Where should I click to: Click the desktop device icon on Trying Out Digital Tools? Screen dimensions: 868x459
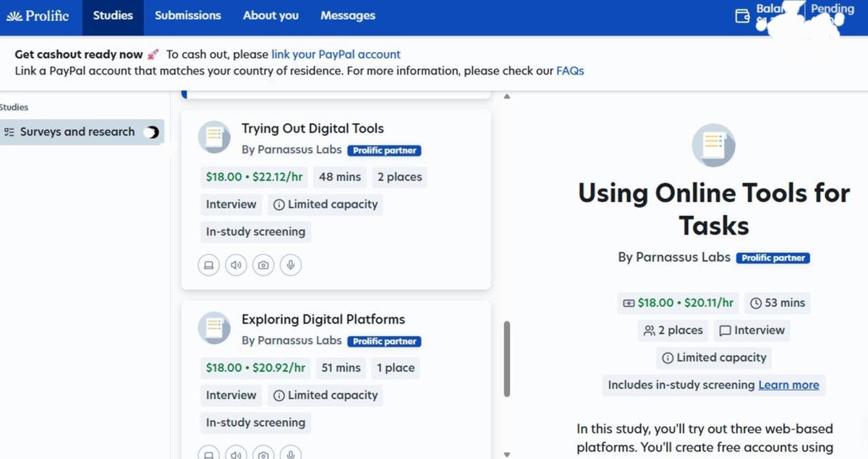point(208,265)
